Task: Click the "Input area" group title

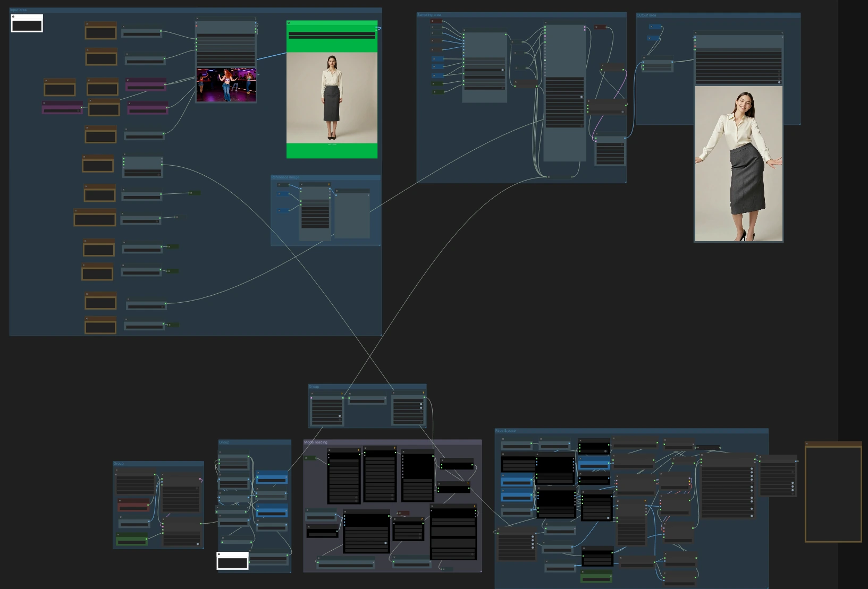Action: (x=18, y=10)
